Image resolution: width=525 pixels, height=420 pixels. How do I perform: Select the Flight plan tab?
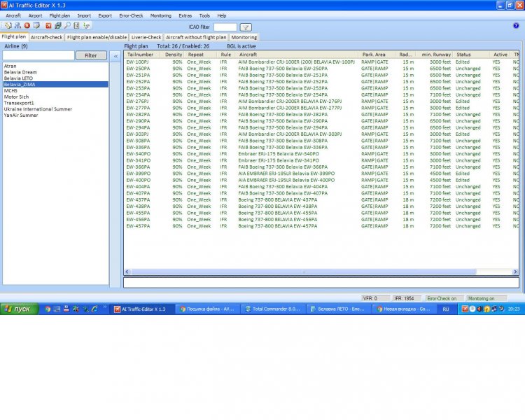click(x=14, y=36)
